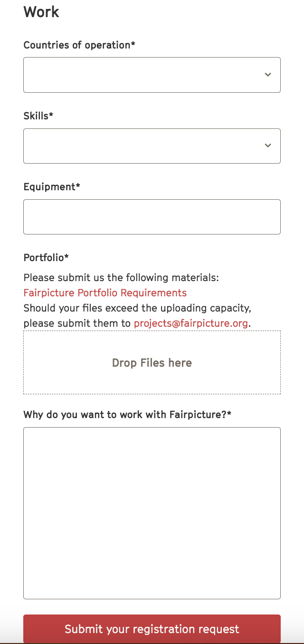Click the Countries of operation label
The height and width of the screenshot is (644, 304).
pyautogui.click(x=79, y=45)
